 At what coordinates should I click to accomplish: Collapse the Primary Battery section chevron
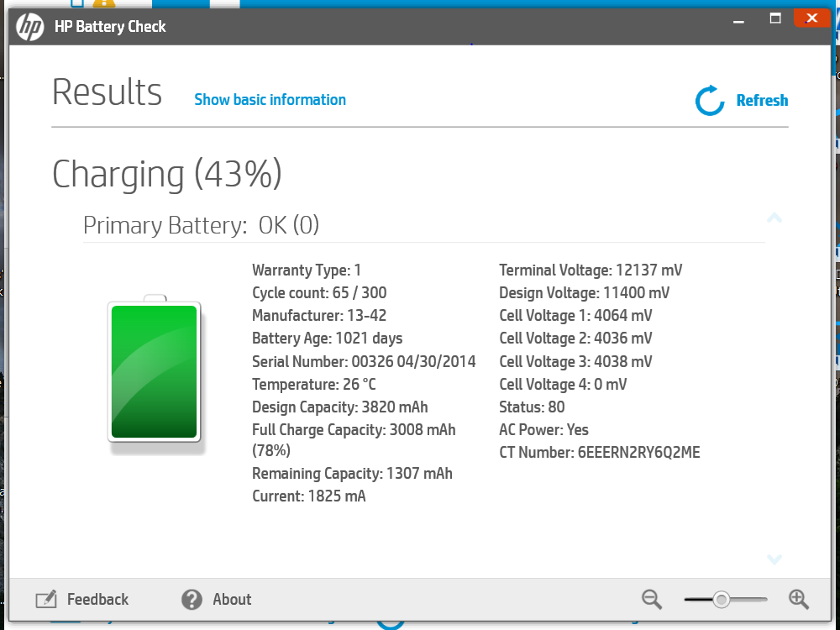click(x=774, y=218)
